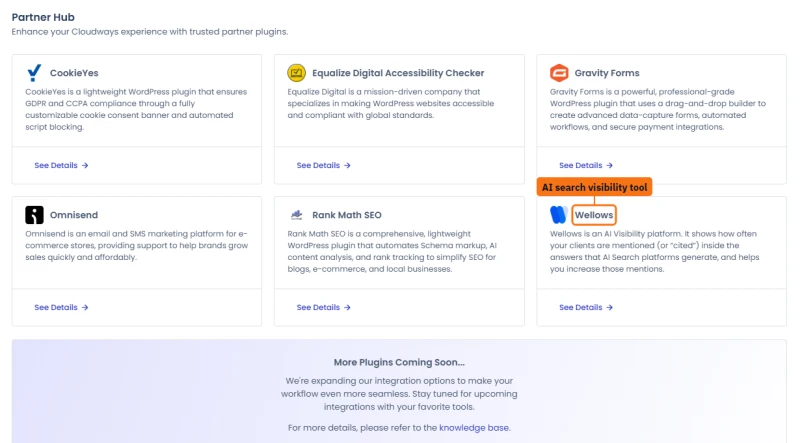Image resolution: width=800 pixels, height=443 pixels.
Task: Click 'Enhance your Cloudways experience' subtitle
Action: [150, 32]
